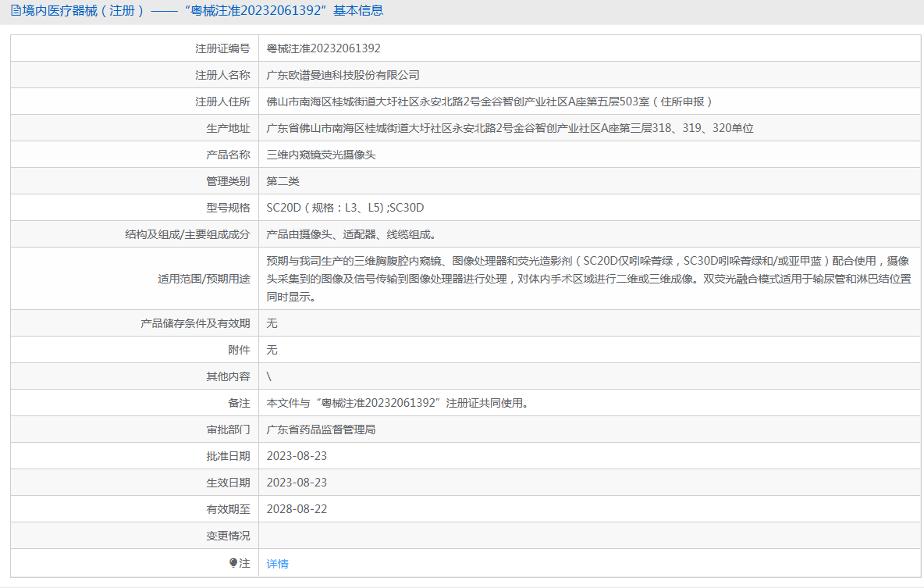Select product name 三维内窥镜荧光摄像头
924x588 pixels.
322,155
